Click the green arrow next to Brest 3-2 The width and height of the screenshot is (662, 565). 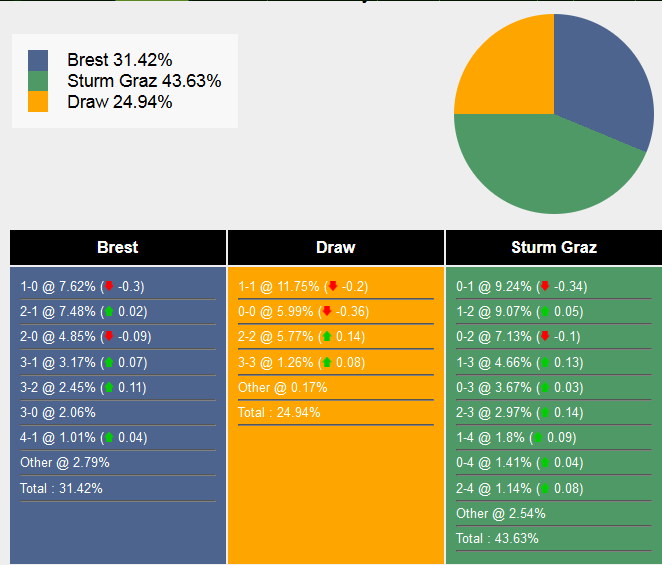click(x=108, y=387)
